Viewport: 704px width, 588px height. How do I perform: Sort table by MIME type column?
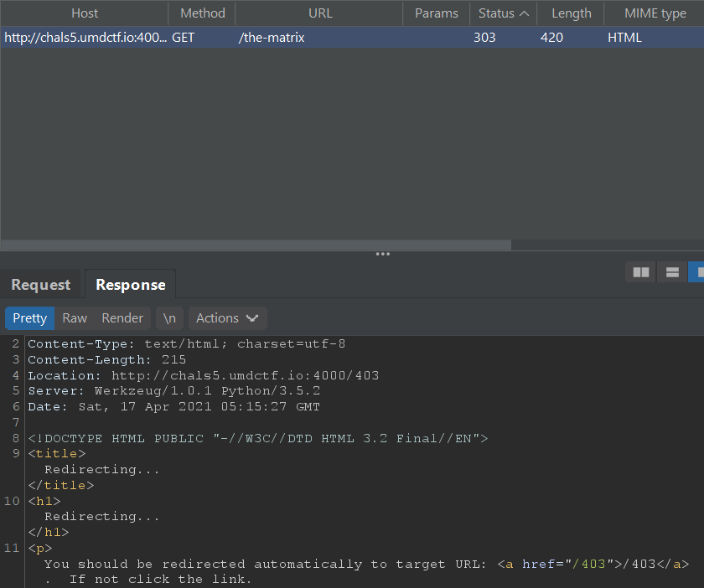pos(655,13)
